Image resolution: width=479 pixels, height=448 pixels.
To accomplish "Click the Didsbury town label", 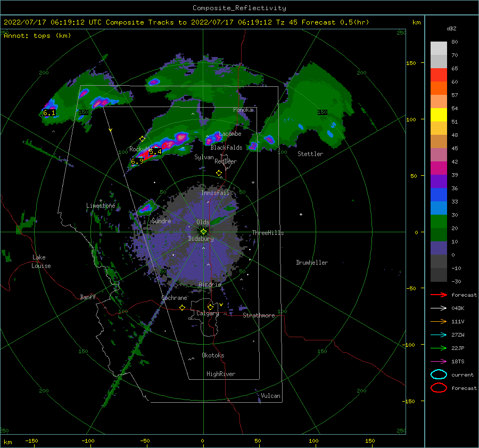I will click(x=201, y=239).
